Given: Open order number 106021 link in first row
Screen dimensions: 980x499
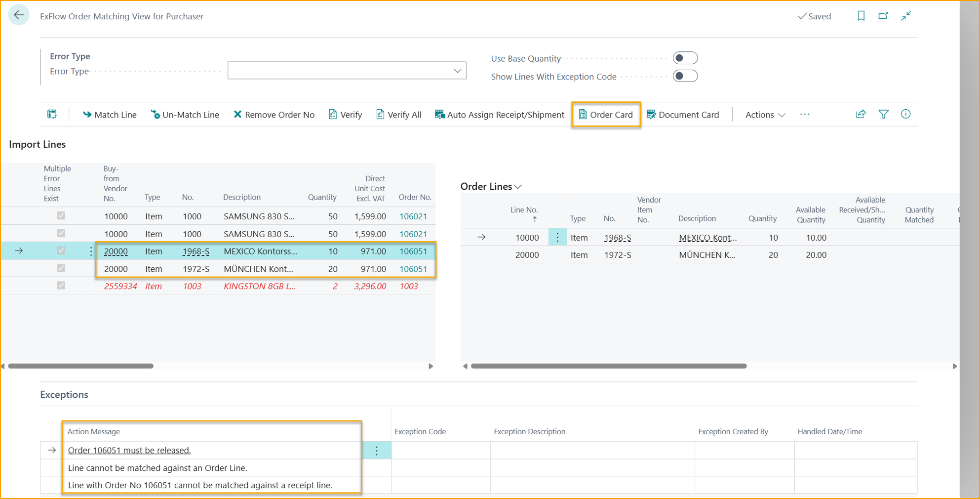Looking at the screenshot, I should (413, 216).
